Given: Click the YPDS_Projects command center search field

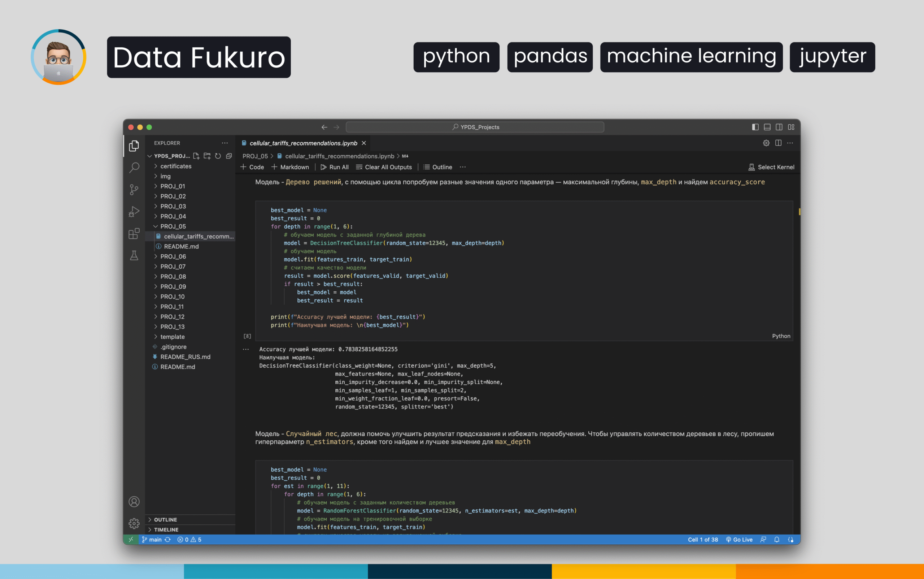Looking at the screenshot, I should pos(475,127).
